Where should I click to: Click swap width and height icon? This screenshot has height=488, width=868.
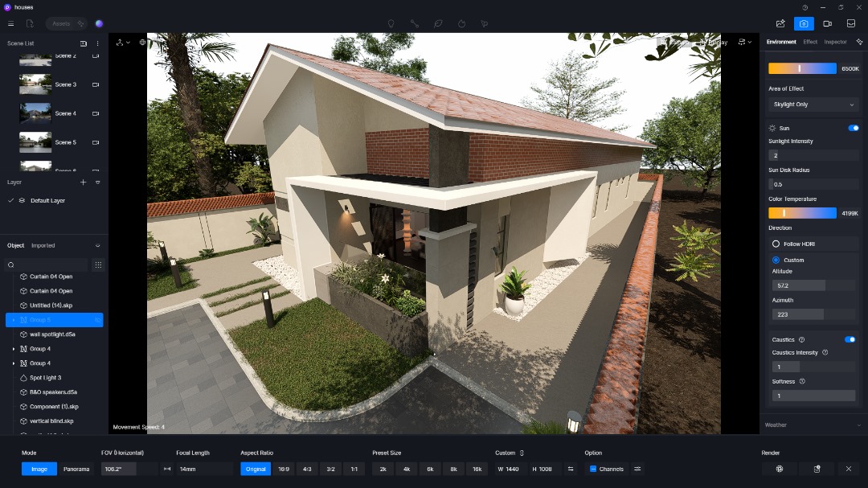(571, 469)
